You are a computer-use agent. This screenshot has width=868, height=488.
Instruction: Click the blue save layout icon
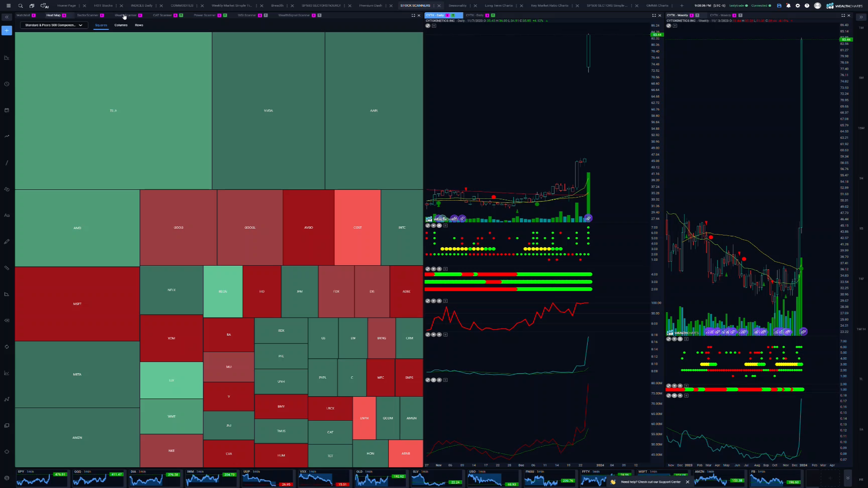(779, 6)
